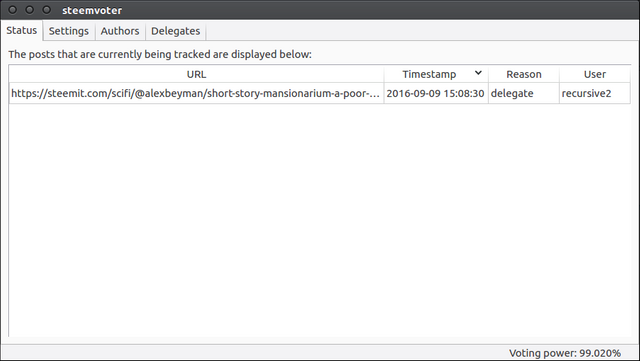Select the 'delegate' reason cell
Image resolution: width=640 pixels, height=361 pixels.
[524, 94]
